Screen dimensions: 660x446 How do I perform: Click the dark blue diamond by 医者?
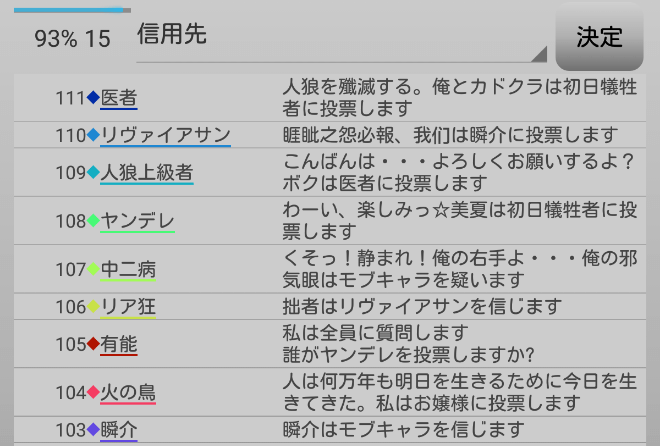[94, 98]
